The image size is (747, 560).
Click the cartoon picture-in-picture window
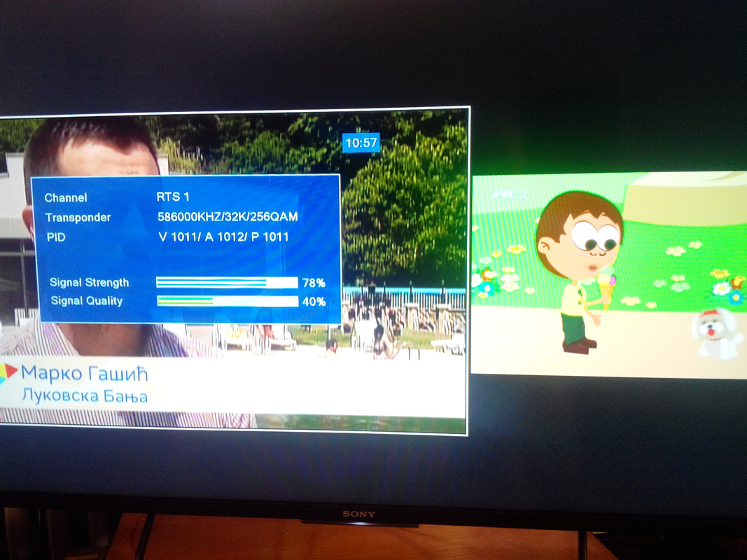[609, 275]
